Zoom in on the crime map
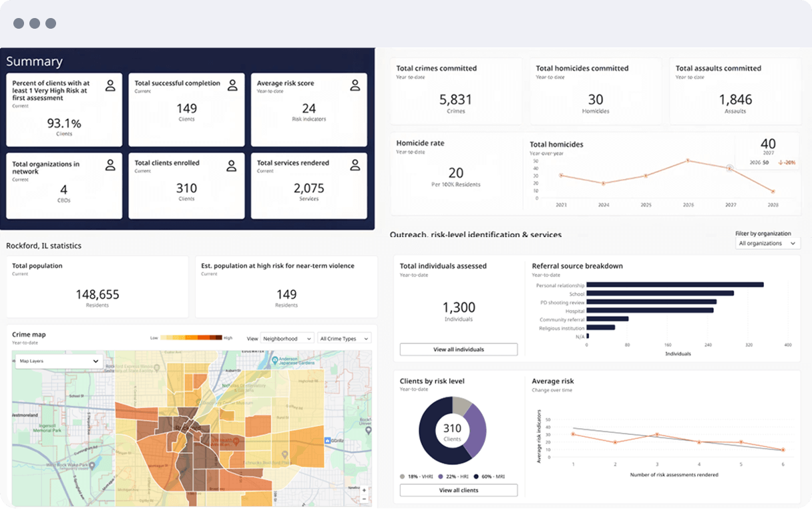 click(x=364, y=489)
